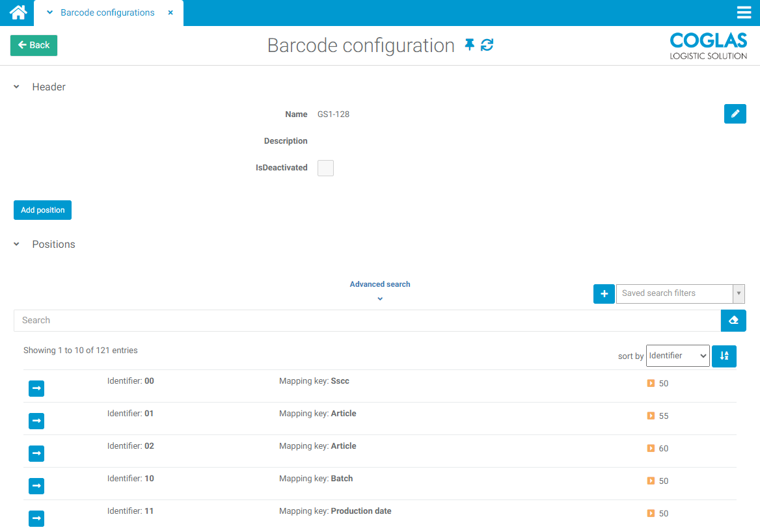Click the Add position button
760x532 pixels.
tap(42, 209)
